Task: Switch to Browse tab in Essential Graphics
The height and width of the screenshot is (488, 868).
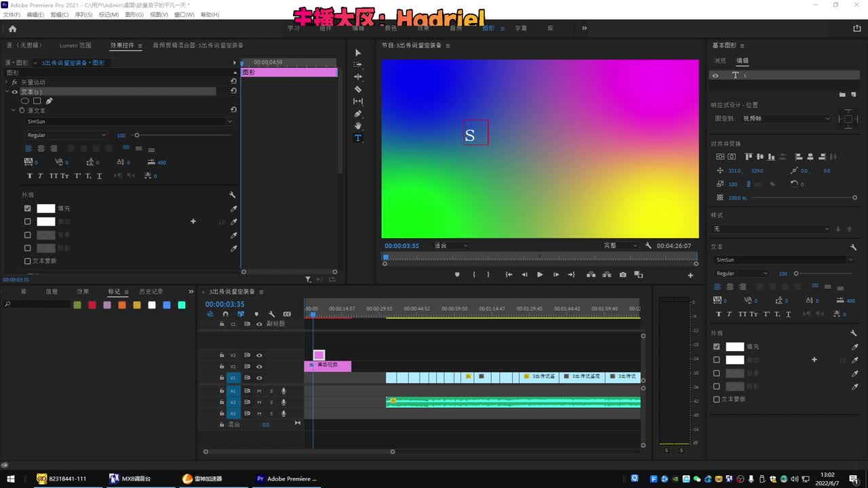Action: 719,60
